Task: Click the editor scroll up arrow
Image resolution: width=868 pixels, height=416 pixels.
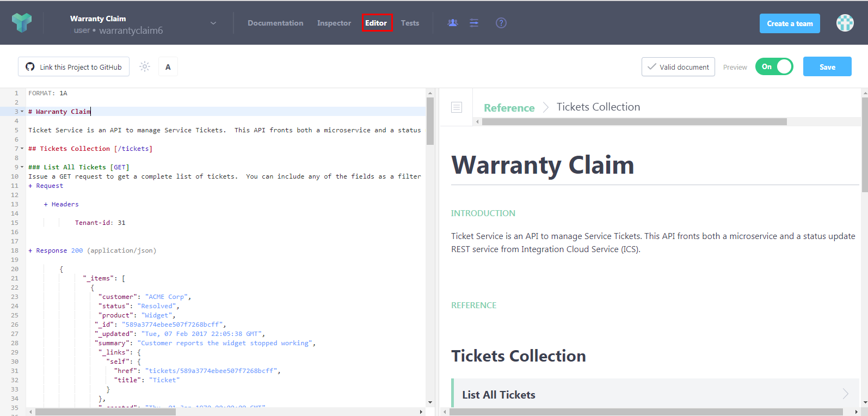Action: 430,93
